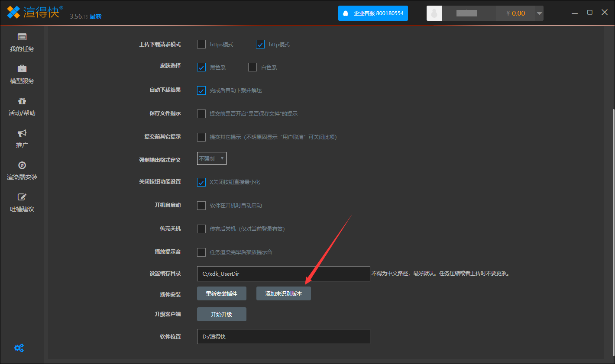
Task: Toggle the 黑色系 skin checkbox
Action: point(201,67)
